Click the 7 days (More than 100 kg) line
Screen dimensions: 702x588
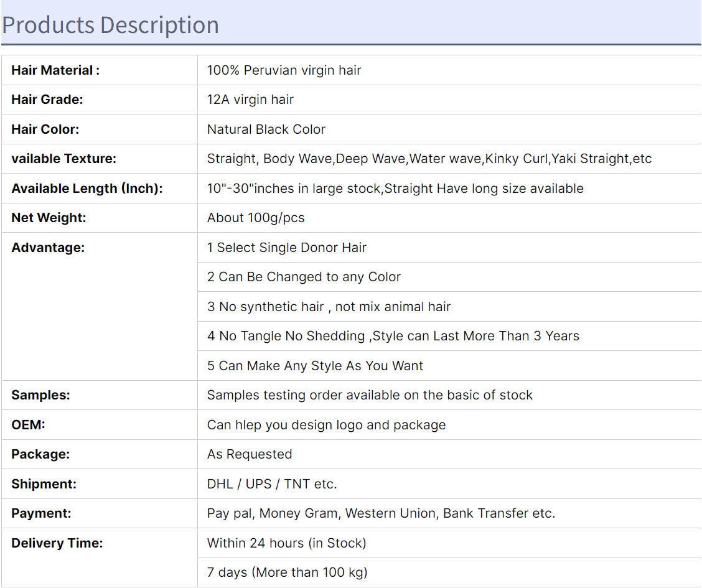287,572
